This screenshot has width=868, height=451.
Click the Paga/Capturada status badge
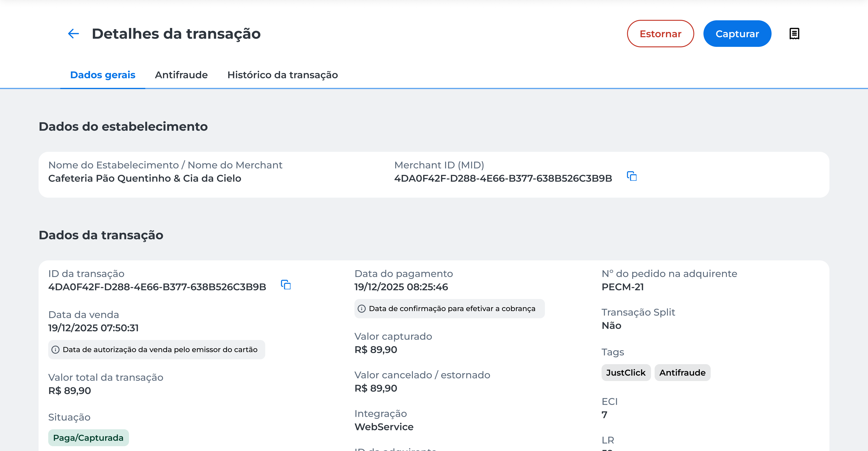88,438
